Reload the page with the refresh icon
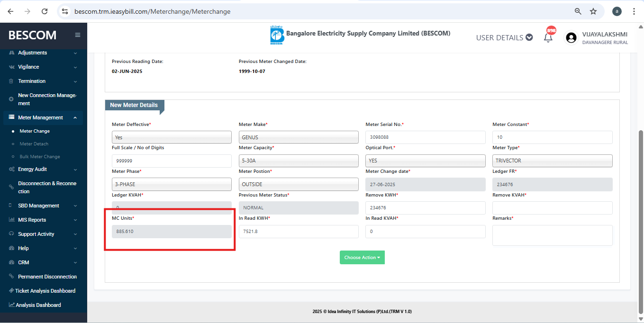Viewport: 644px width, 323px height. pos(45,11)
